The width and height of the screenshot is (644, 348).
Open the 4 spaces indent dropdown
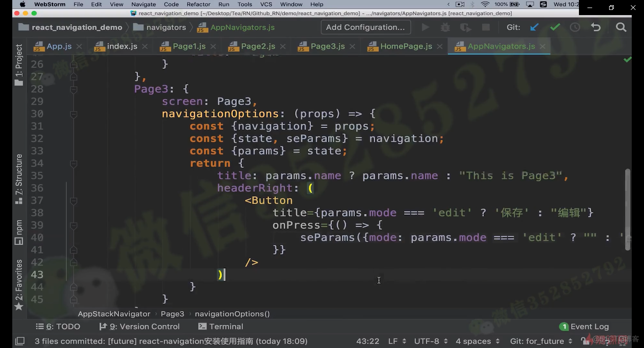pyautogui.click(x=478, y=341)
